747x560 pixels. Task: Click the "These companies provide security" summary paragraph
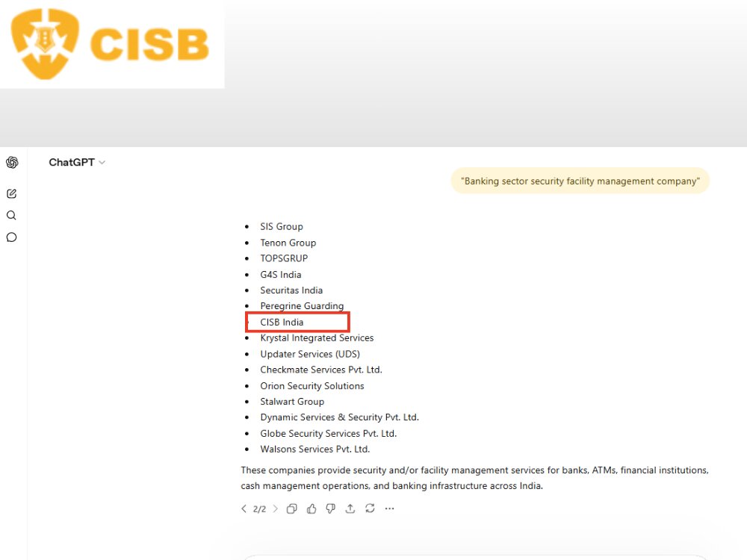click(474, 478)
